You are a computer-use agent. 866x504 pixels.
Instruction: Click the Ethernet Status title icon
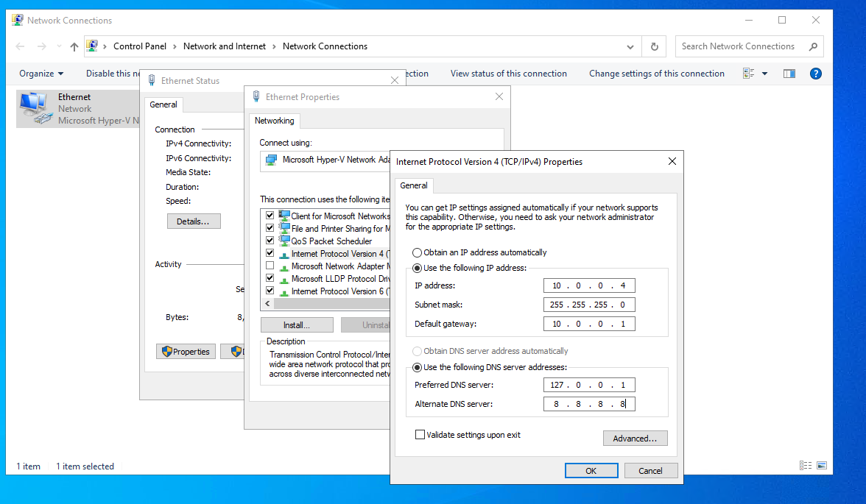pyautogui.click(x=152, y=81)
